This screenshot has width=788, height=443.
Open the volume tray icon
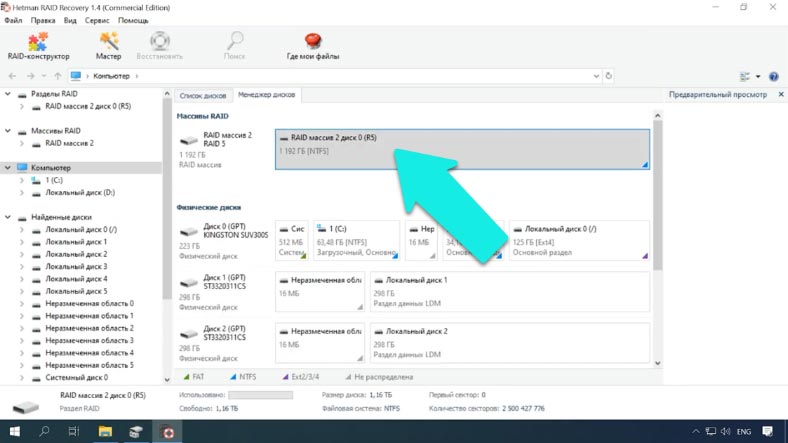[x=725, y=431]
